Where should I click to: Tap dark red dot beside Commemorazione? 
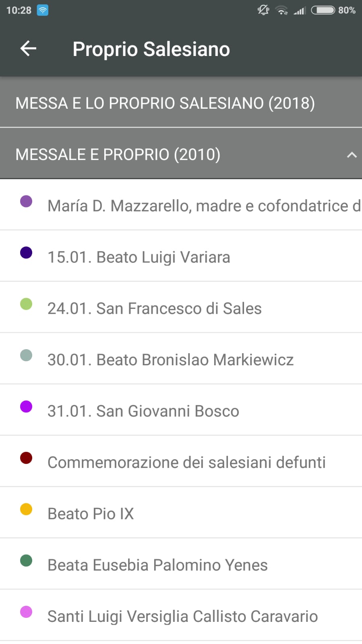26,458
